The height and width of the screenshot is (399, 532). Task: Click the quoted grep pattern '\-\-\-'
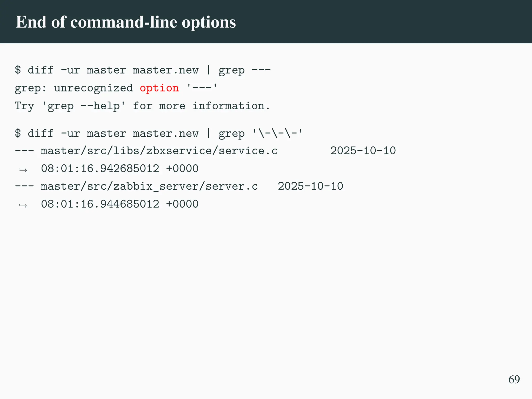[277, 134]
